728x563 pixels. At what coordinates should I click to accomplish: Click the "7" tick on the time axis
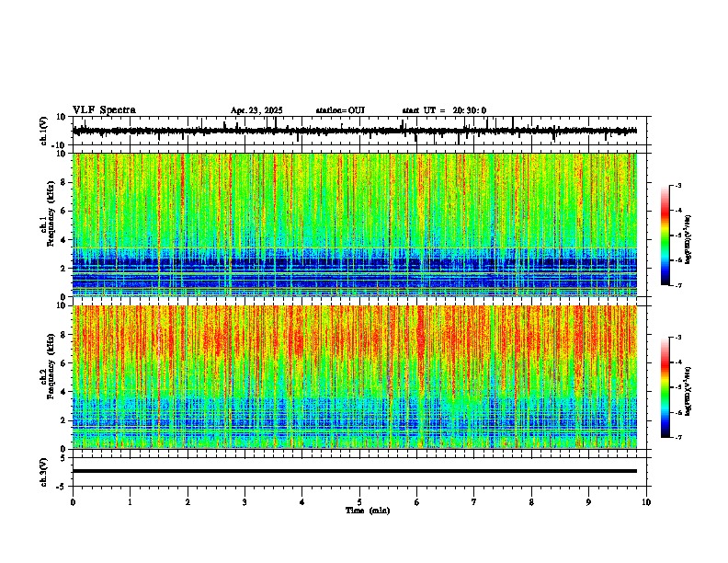click(474, 502)
